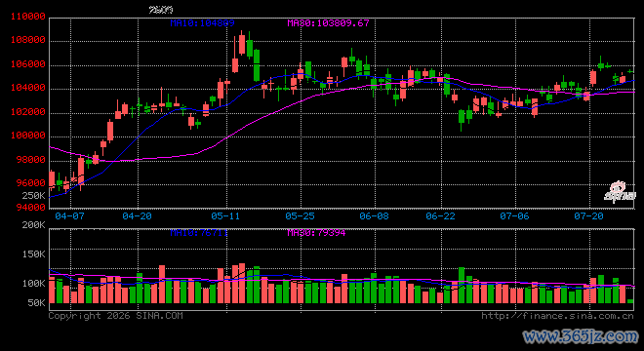Image resolution: width=644 pixels, height=351 pixels.
Task: Click the chart title text at top
Action: (x=161, y=10)
